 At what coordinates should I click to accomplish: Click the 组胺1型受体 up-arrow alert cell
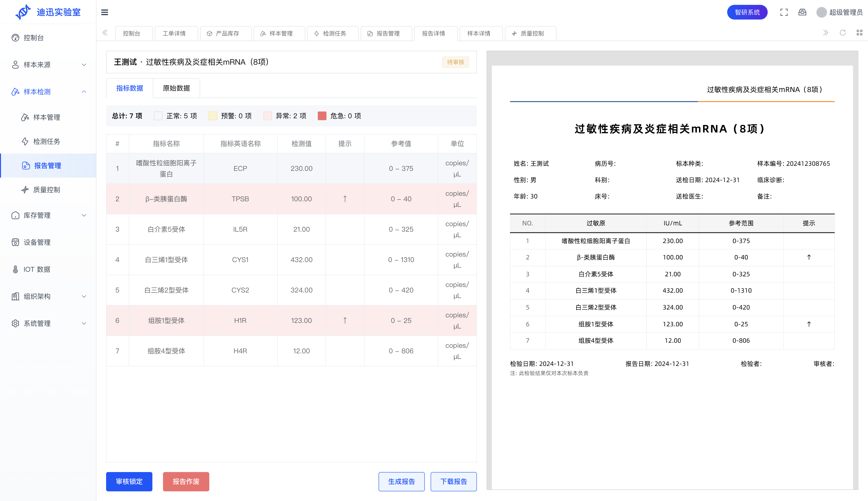pos(345,321)
